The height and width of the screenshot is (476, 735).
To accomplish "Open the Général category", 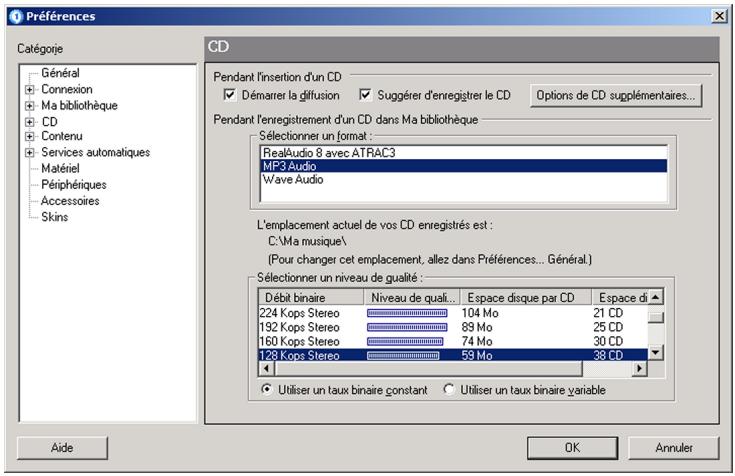I will pyautogui.click(x=61, y=73).
